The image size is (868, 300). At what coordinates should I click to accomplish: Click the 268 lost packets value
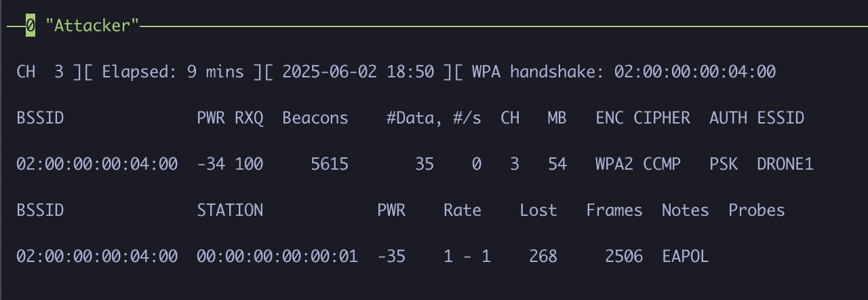pyautogui.click(x=543, y=257)
